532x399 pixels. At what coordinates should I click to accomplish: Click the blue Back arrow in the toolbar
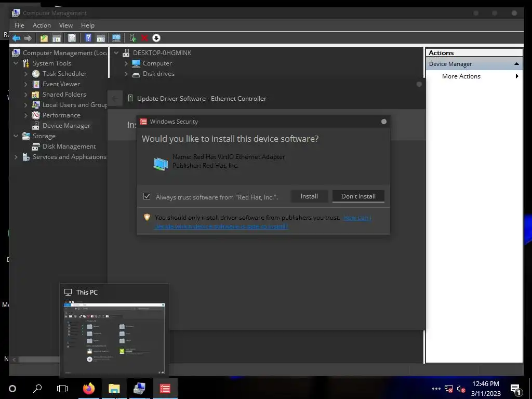16,38
